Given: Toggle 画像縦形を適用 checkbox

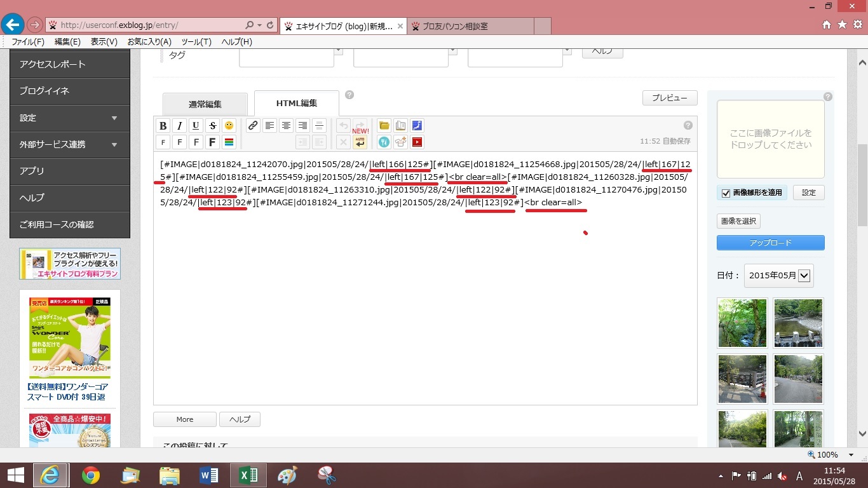Looking at the screenshot, I should click(726, 193).
